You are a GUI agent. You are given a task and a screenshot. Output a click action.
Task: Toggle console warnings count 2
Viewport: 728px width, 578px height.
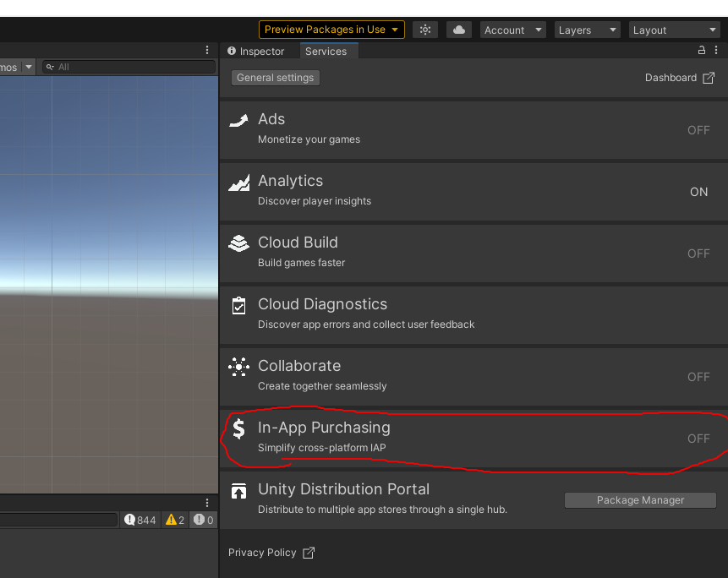click(x=174, y=520)
